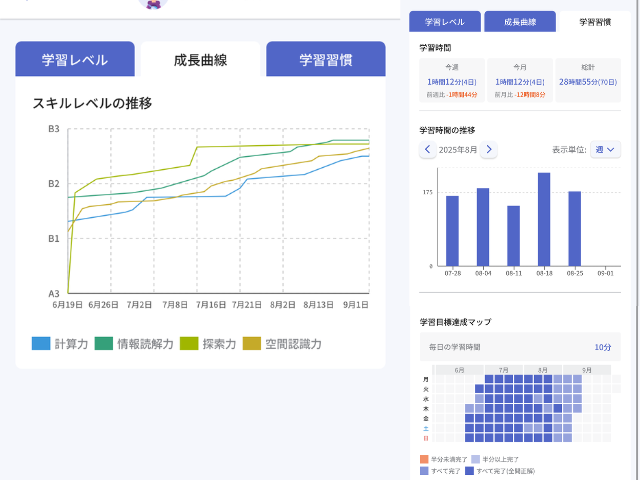
Task: Click the 今月 study time card
Action: click(520, 80)
